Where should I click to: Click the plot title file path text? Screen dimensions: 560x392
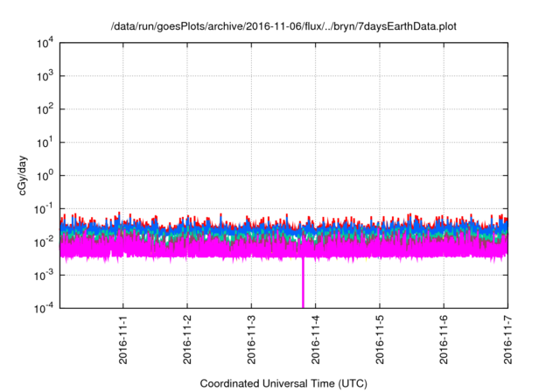click(283, 27)
